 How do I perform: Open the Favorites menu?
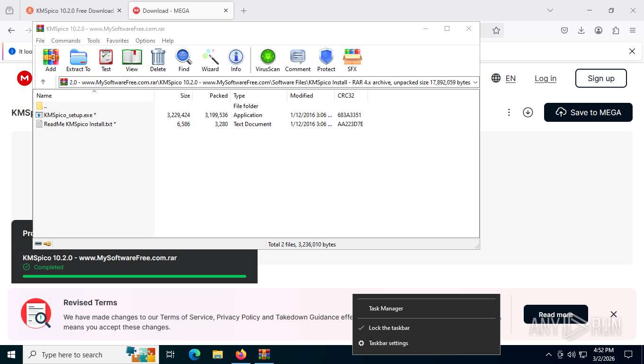click(x=117, y=41)
